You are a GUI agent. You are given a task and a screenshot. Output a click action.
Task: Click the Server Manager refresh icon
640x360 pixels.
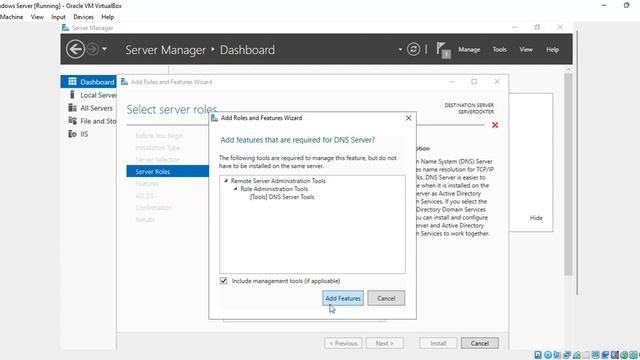coord(413,49)
